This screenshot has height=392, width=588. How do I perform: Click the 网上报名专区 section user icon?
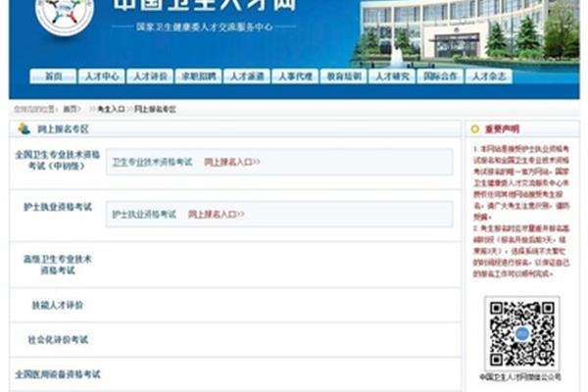click(24, 128)
